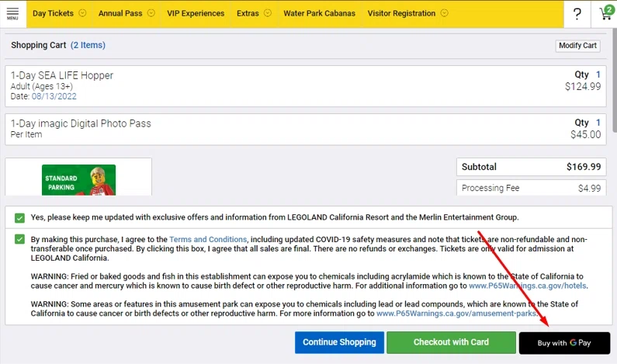This screenshot has width=617, height=364.
Task: Open the Terms and Conditions link
Action: (208, 239)
